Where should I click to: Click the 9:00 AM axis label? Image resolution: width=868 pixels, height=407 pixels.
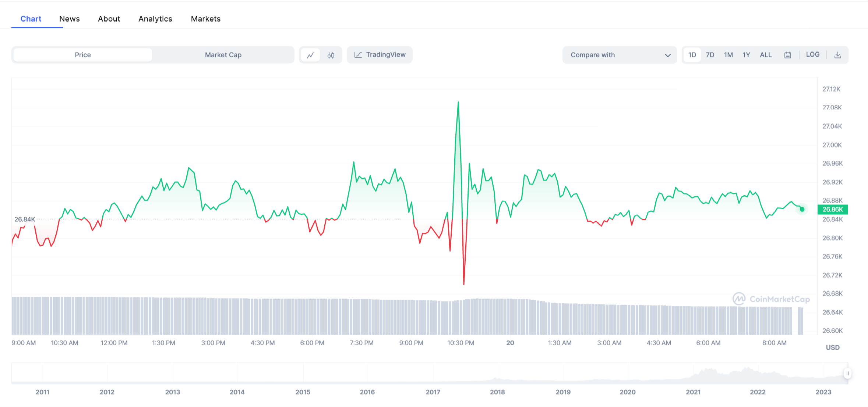click(x=24, y=343)
